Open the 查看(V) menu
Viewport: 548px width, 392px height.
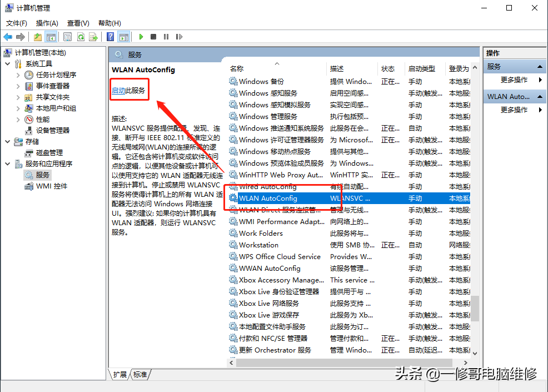(78, 23)
